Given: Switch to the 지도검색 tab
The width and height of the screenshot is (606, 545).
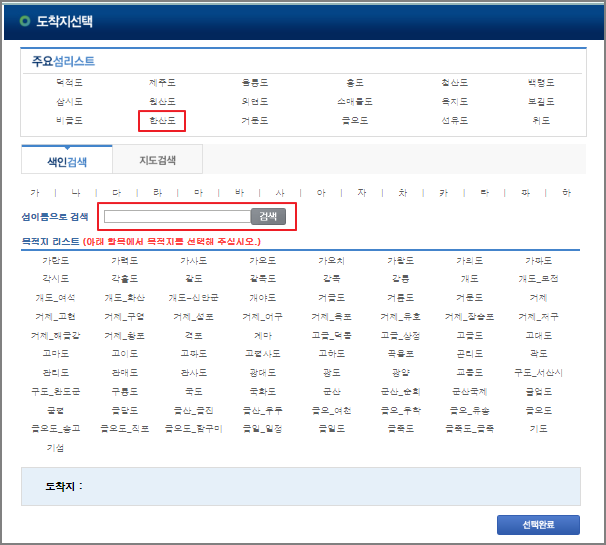Looking at the screenshot, I should [158, 160].
